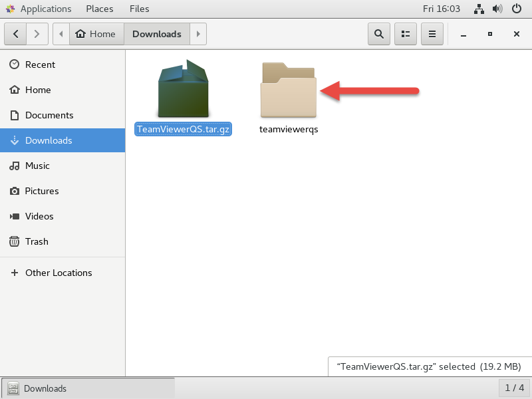Open the clock showing Fri 16:03
This screenshot has height=399, width=532.
[442, 9]
